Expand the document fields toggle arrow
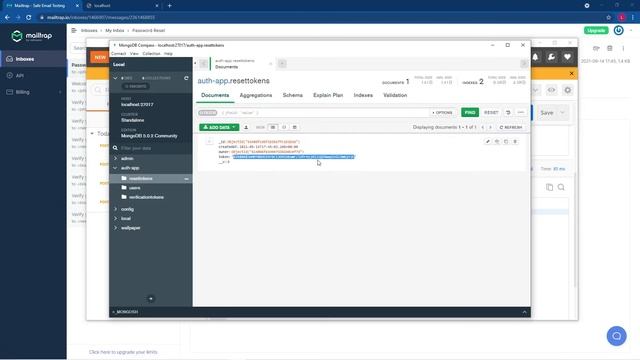The width and height of the screenshot is (640, 360). pos(209,142)
